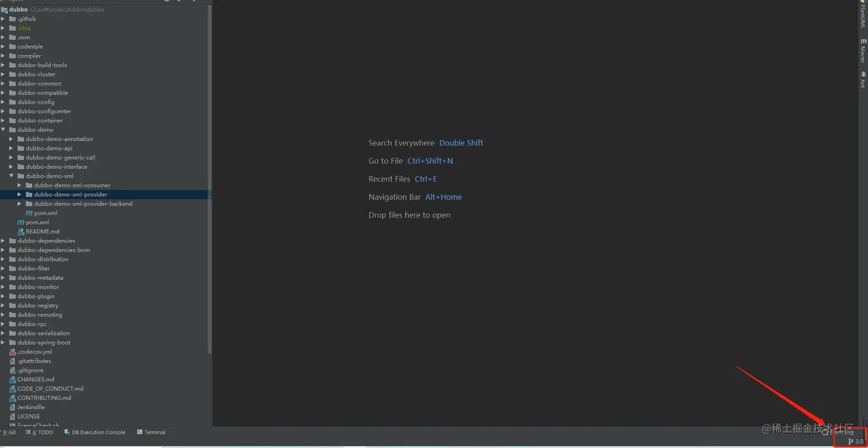
Task: Open the Maven side panel tab
Action: click(x=863, y=51)
